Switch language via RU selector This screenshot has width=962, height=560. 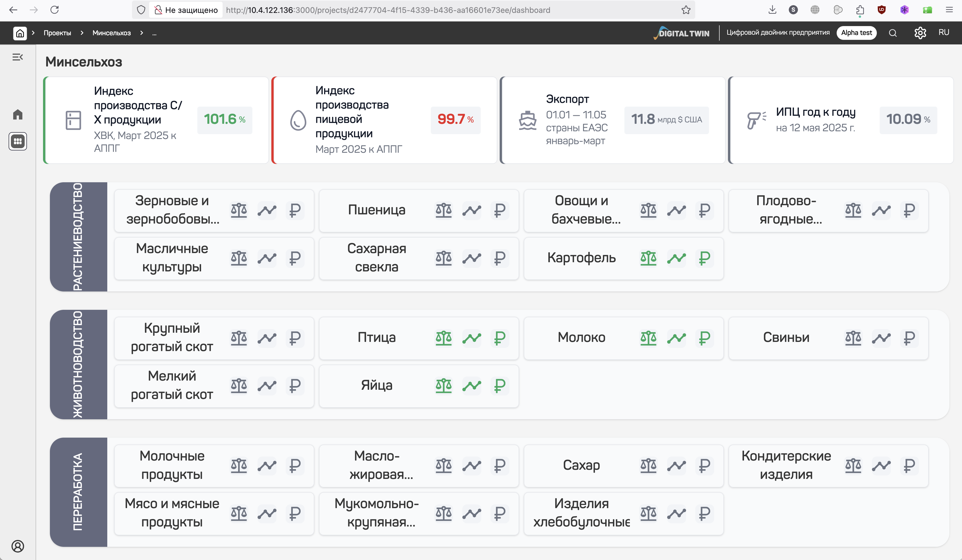click(944, 32)
